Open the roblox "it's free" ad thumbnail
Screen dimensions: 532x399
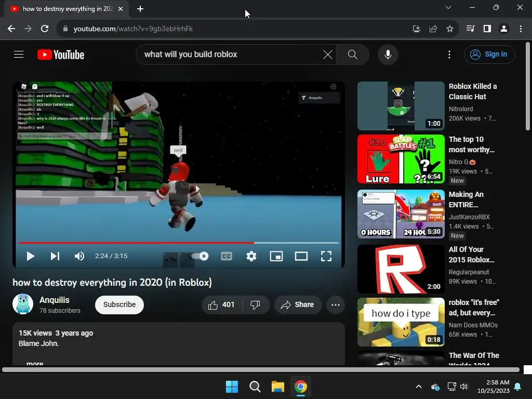tap(401, 322)
